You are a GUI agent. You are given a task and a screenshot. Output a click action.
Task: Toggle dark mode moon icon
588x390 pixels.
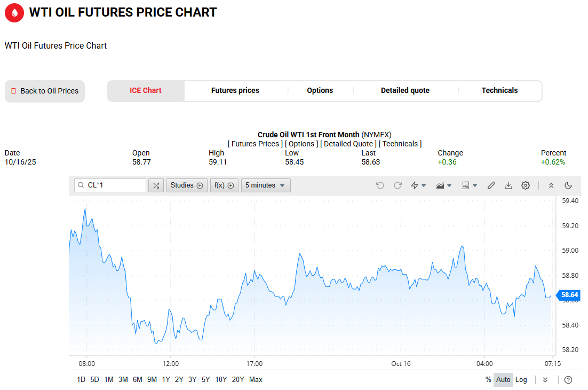(568, 185)
